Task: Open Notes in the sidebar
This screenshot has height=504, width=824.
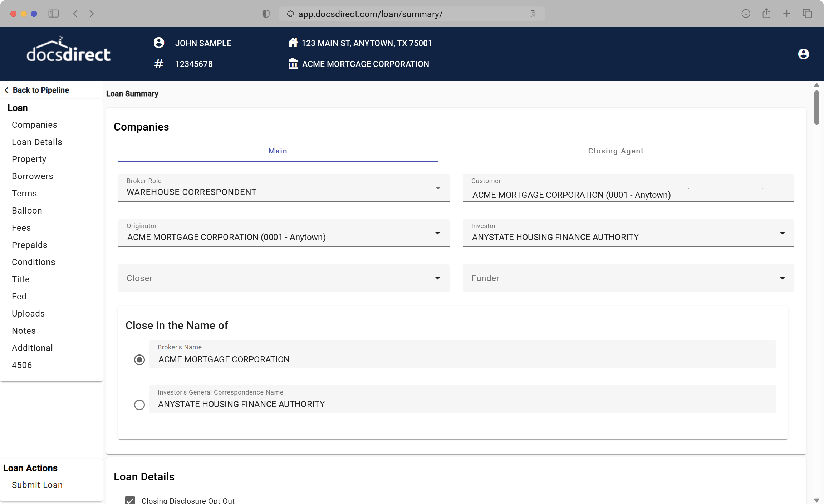Action: [x=24, y=331]
